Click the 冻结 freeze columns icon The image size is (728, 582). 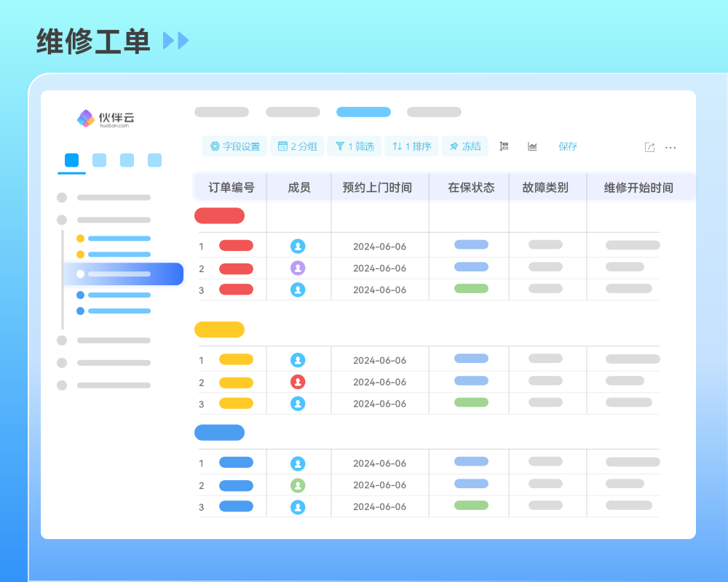pos(465,146)
